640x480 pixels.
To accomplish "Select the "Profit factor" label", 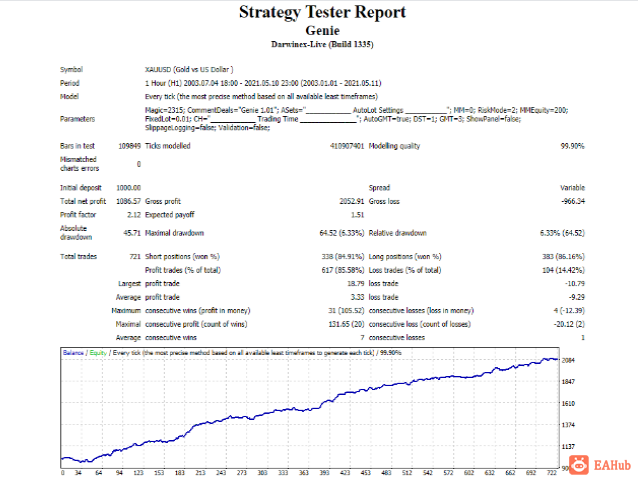I will [78, 215].
